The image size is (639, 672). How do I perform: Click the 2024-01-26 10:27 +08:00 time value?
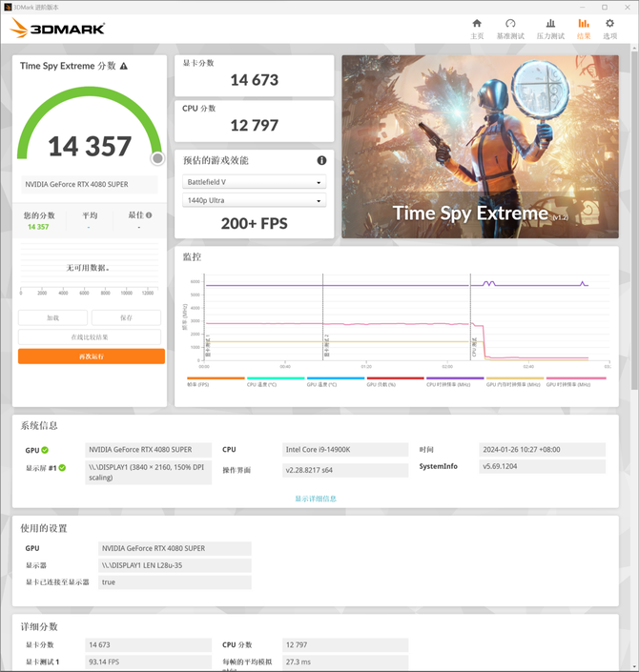(x=542, y=450)
